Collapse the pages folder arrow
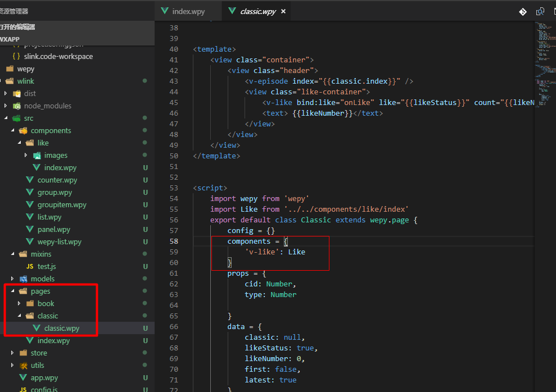 (12, 291)
